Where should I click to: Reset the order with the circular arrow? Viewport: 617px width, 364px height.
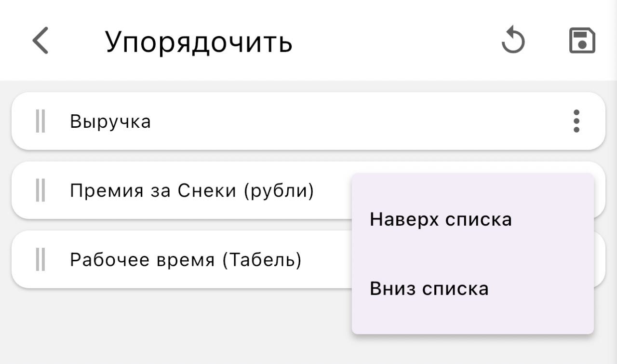(513, 40)
